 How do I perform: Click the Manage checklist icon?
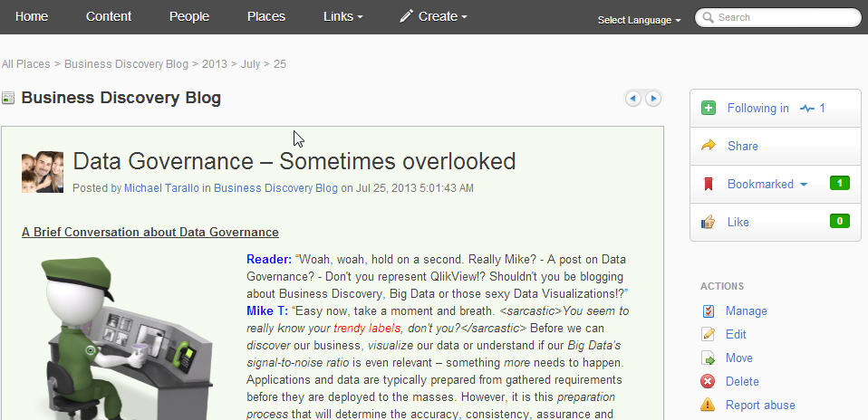coord(709,311)
